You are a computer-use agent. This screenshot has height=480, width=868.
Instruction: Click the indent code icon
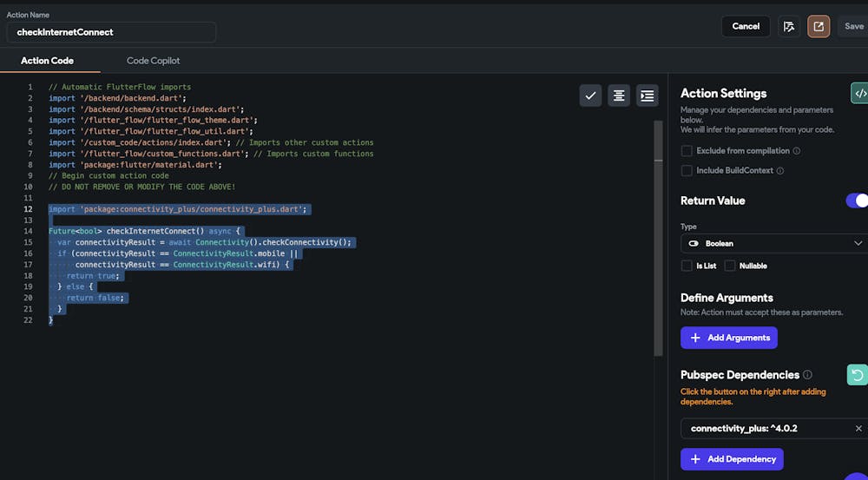pos(647,95)
